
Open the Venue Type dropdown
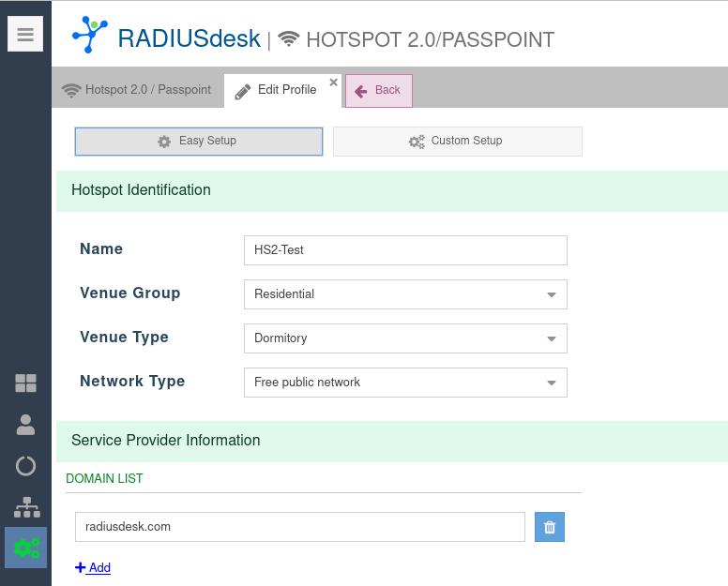(551, 338)
